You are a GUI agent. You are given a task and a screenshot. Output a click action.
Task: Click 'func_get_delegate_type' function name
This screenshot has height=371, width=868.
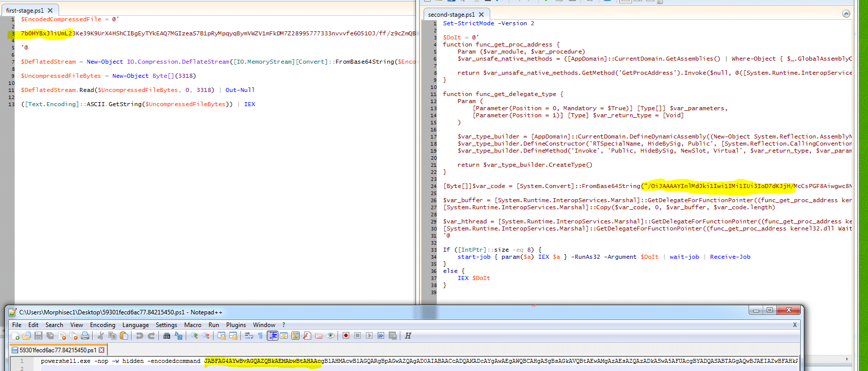click(516, 94)
